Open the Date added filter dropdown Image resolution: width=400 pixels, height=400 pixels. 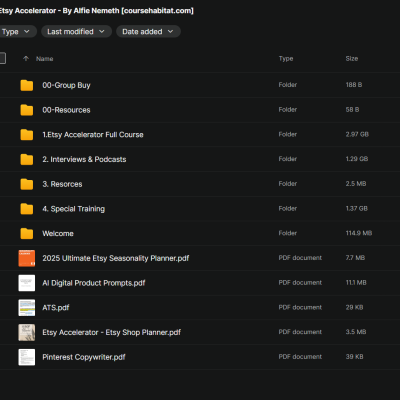[x=148, y=32]
